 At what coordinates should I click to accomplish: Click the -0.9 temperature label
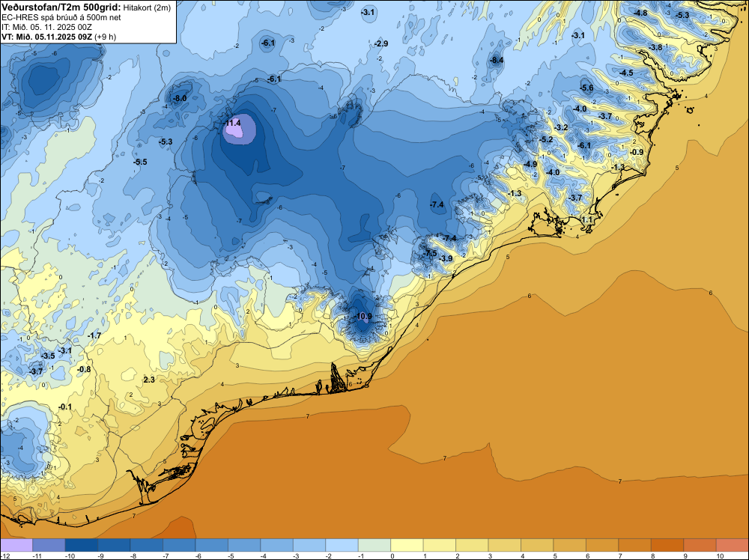point(637,152)
